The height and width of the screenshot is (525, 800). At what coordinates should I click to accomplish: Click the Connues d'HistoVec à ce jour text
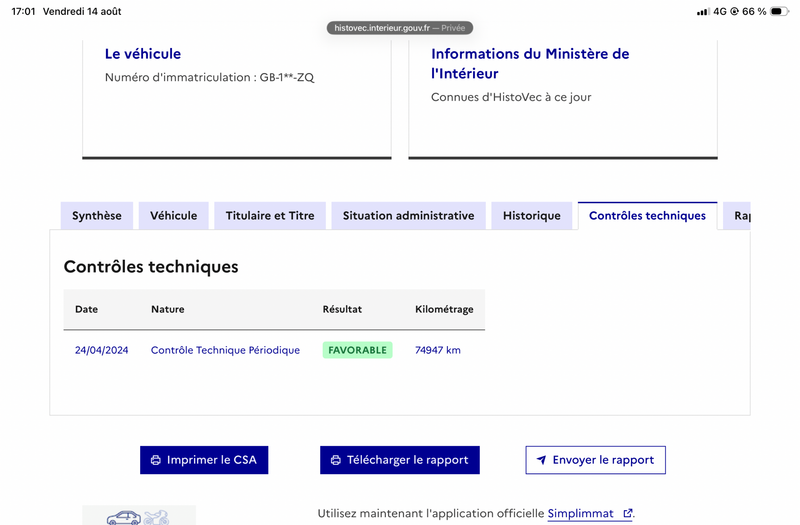pyautogui.click(x=511, y=97)
